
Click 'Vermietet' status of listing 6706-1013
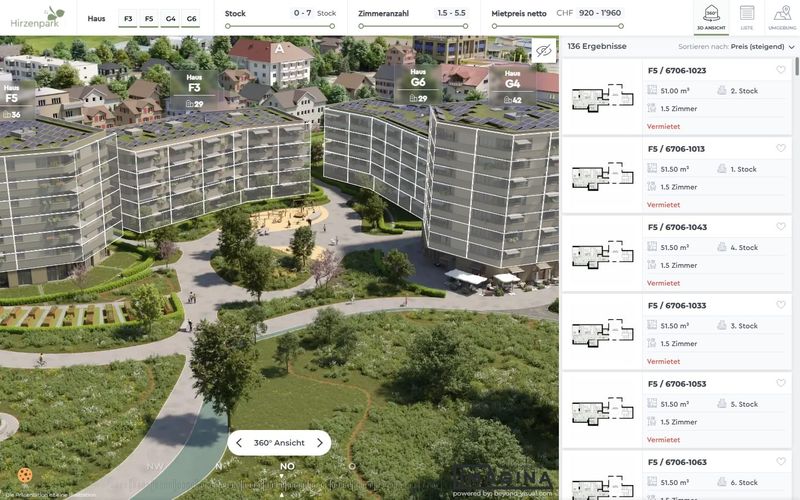tap(663, 205)
